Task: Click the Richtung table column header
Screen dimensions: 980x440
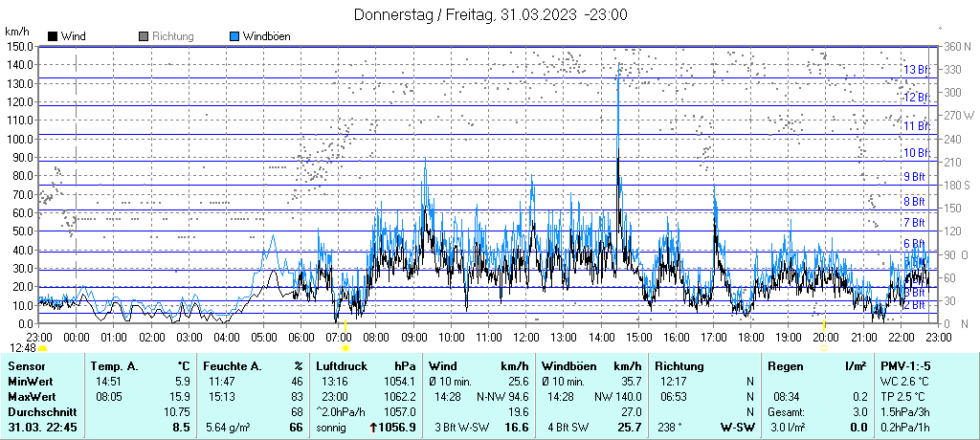Action: (679, 366)
